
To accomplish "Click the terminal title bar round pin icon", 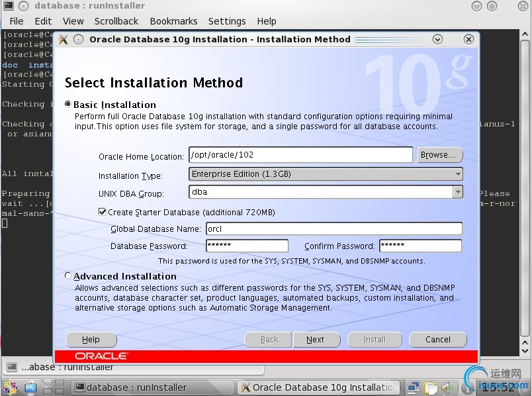I will coord(23,6).
